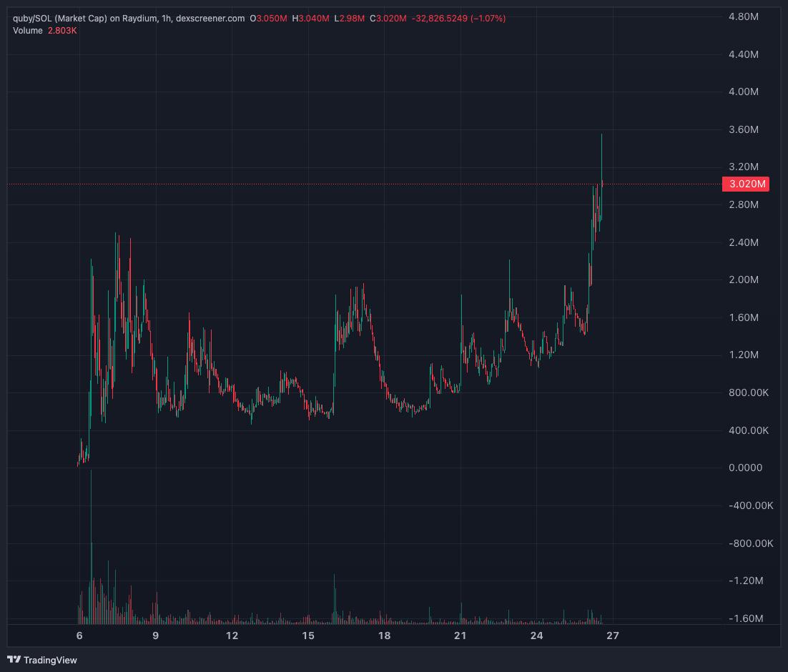The height and width of the screenshot is (672, 788).
Task: Click the open value O3.050M
Action: (268, 19)
